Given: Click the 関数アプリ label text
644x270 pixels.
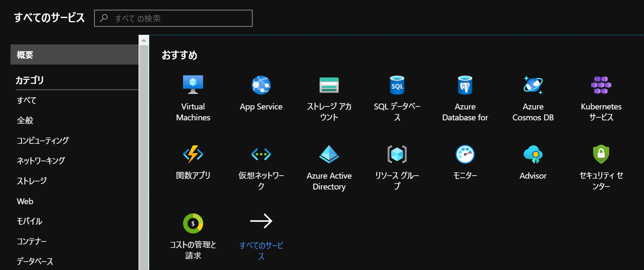Looking at the screenshot, I should tap(193, 176).
